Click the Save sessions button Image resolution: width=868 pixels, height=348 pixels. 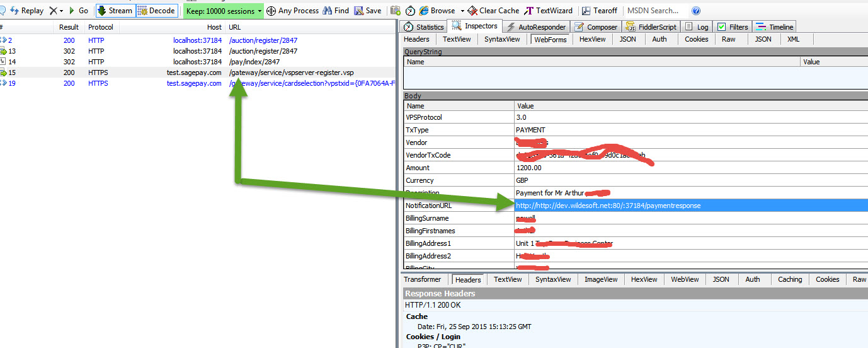pos(367,11)
